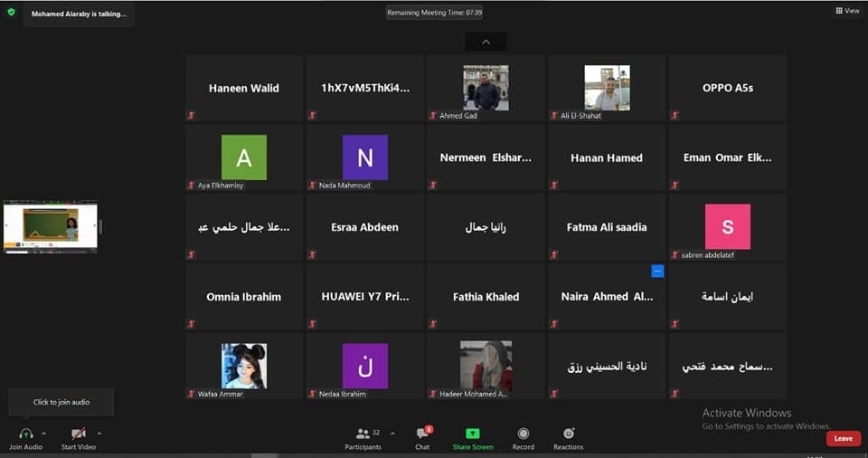Image resolution: width=868 pixels, height=458 pixels.
Task: Leave the meeting
Action: pyautogui.click(x=843, y=439)
